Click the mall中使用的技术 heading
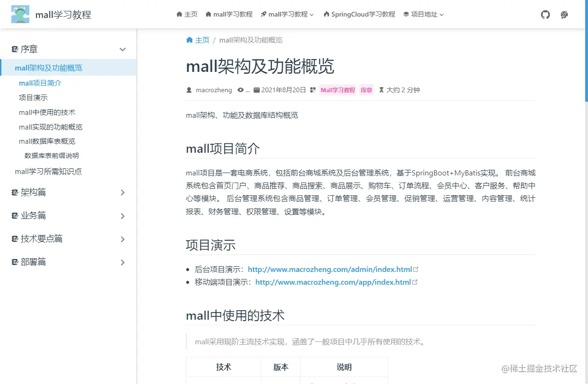 235,315
